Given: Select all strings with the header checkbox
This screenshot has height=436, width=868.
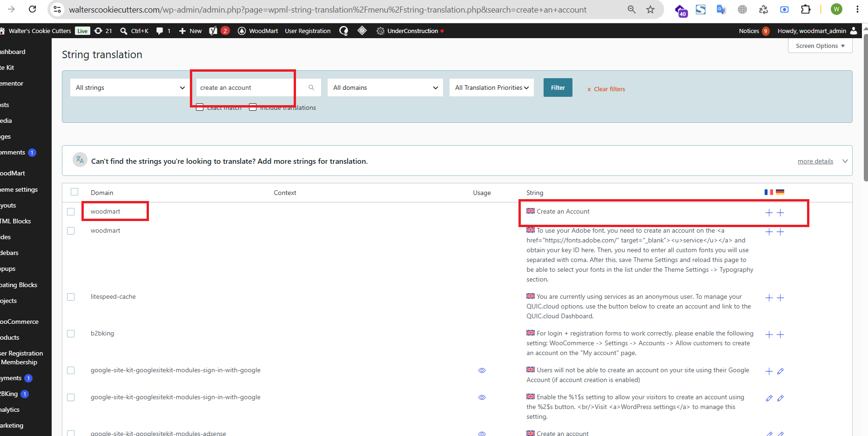Looking at the screenshot, I should pos(74,192).
